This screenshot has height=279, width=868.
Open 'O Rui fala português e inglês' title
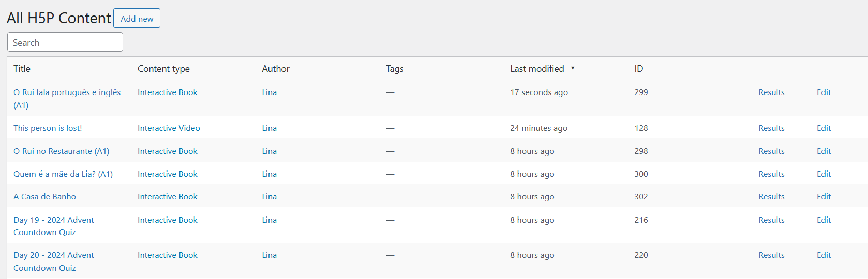pyautogui.click(x=67, y=92)
